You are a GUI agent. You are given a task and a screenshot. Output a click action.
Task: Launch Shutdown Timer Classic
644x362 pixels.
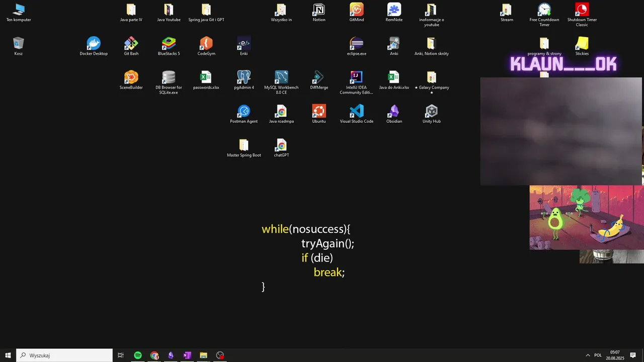[x=582, y=15]
